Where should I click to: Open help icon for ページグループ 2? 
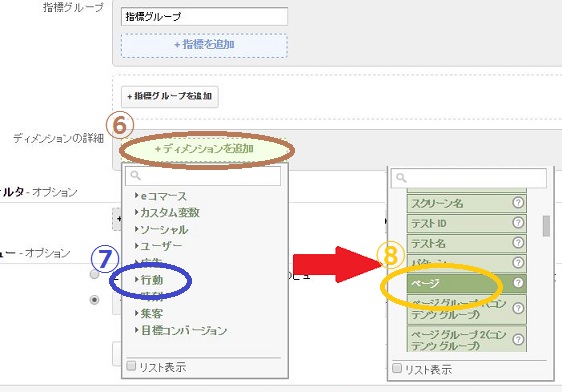pyautogui.click(x=518, y=339)
